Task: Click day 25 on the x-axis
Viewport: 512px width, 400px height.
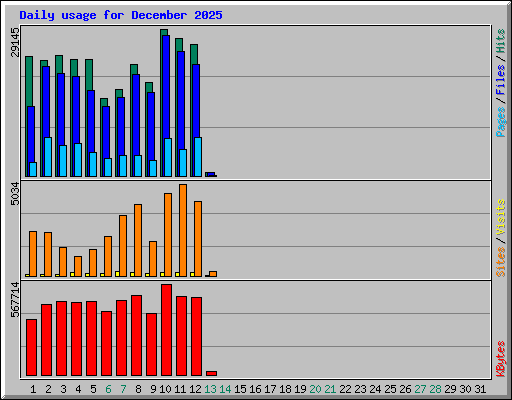Action: [x=390, y=389]
